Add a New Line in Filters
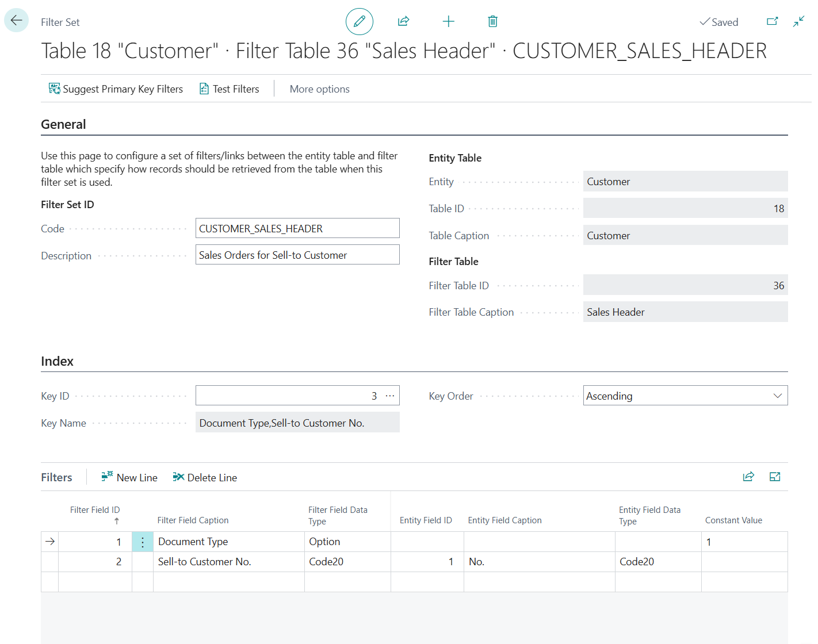The width and height of the screenshot is (818, 644). [129, 478]
